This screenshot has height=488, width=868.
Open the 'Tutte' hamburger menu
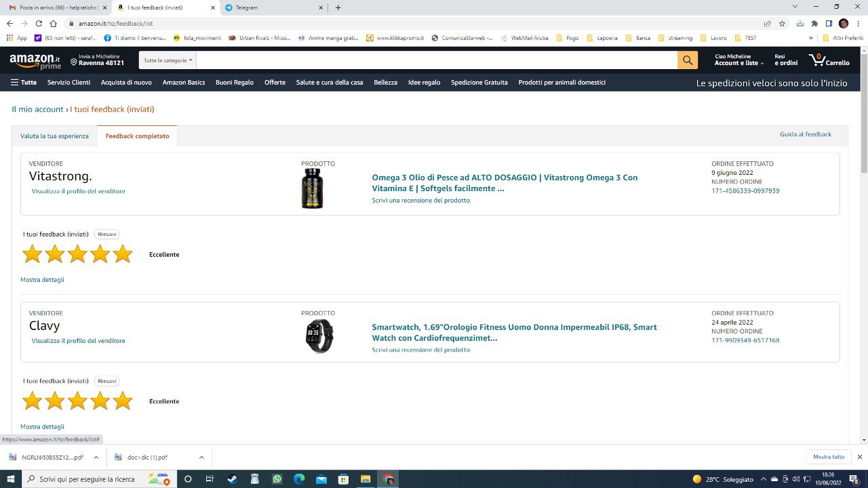[24, 83]
